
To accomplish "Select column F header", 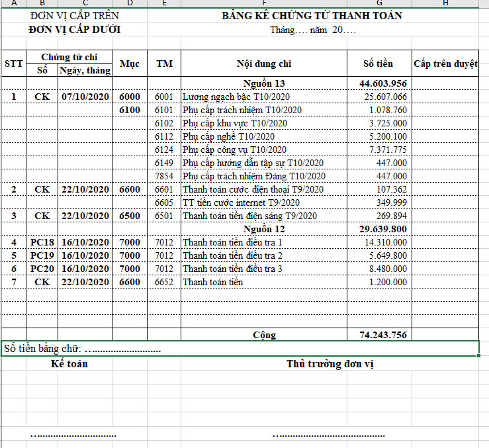I will pyautogui.click(x=264, y=3).
